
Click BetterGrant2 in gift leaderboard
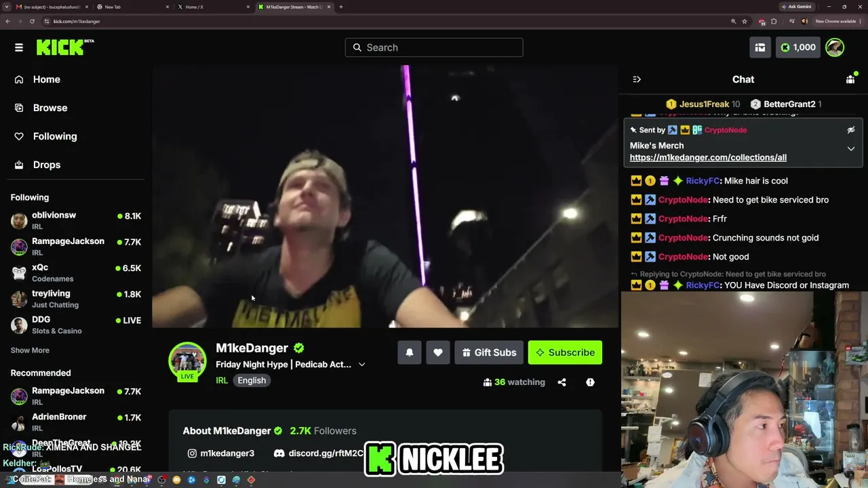(786, 104)
